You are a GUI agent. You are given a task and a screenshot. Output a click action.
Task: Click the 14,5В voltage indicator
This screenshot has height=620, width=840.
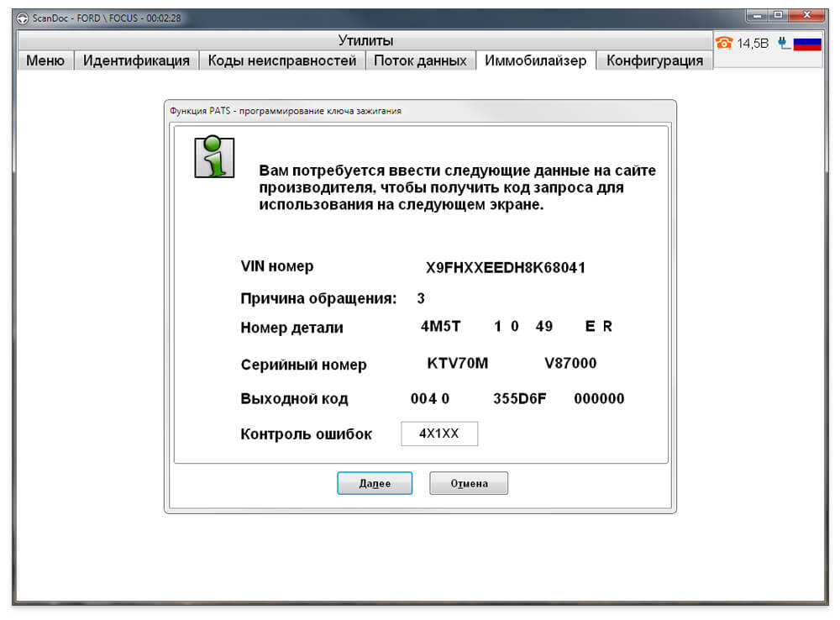pos(753,44)
